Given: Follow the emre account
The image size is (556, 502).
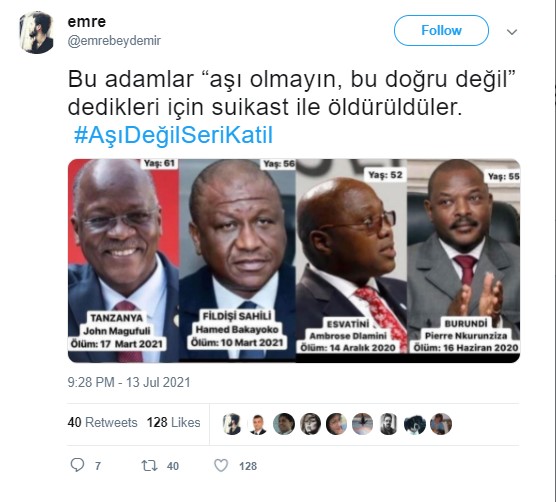Looking at the screenshot, I should pos(441,30).
